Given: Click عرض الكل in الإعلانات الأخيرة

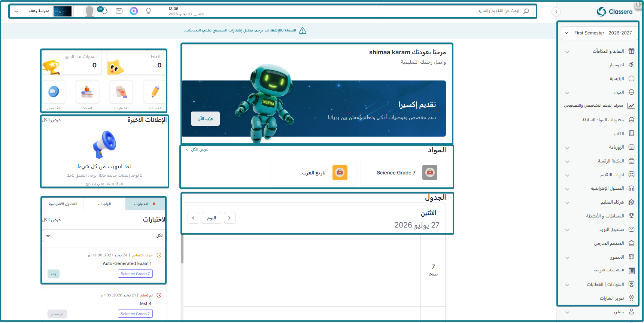Looking at the screenshot, I should 52,120.
